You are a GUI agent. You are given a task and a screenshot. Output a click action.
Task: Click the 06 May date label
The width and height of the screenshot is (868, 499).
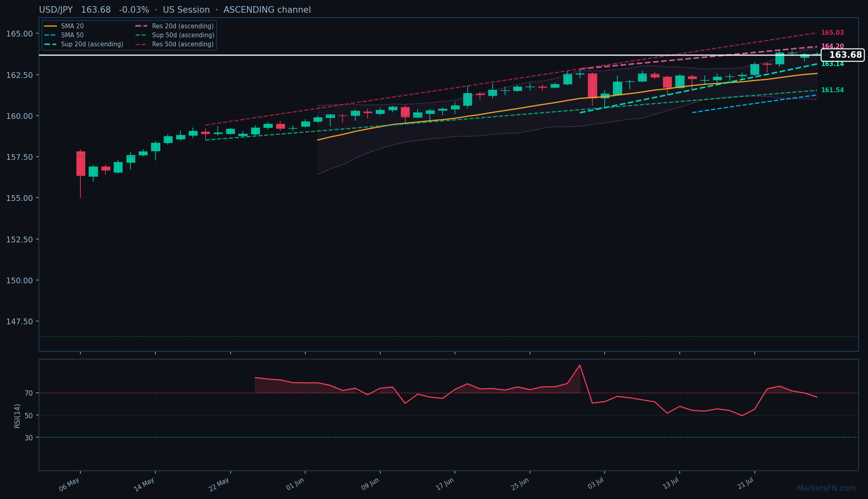point(69,485)
